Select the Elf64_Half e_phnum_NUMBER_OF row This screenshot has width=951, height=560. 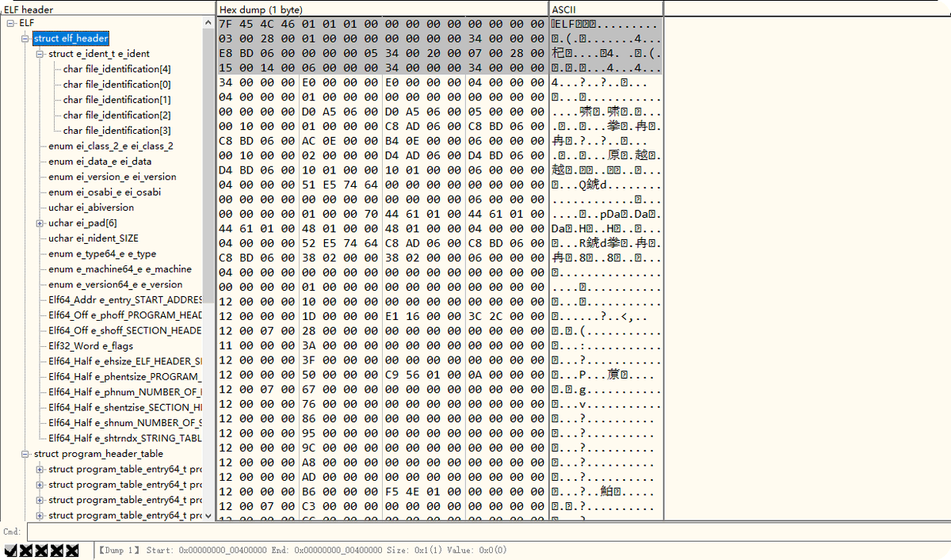pyautogui.click(x=125, y=392)
